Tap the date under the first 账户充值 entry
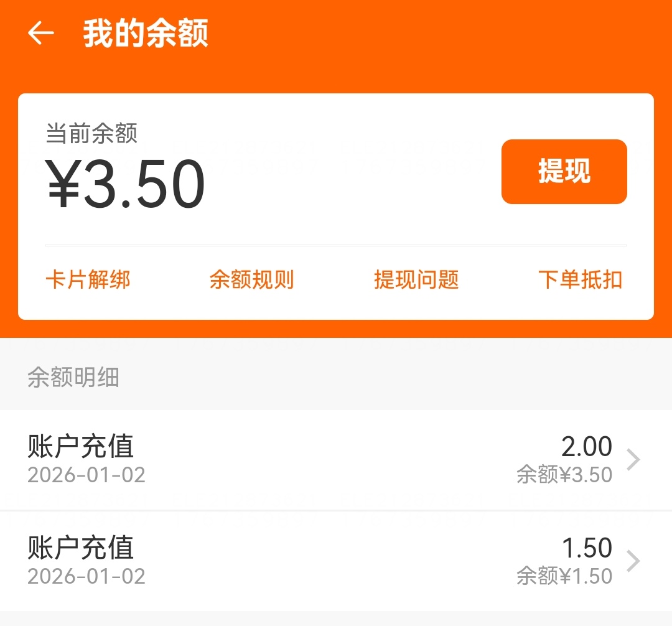Viewport: 672px width, 626px height. tap(86, 475)
